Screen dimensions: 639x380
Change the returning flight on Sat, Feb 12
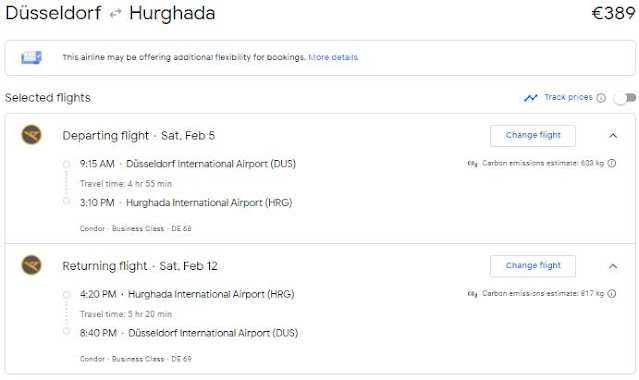(x=533, y=266)
